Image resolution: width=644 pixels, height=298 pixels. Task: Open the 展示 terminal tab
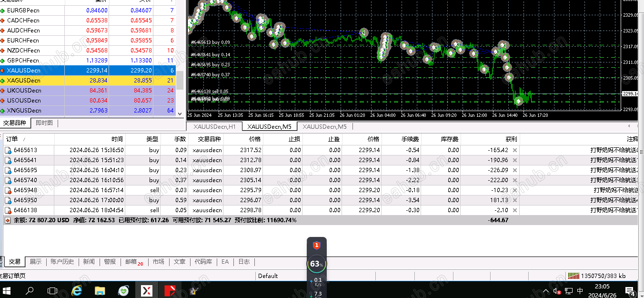point(36,262)
